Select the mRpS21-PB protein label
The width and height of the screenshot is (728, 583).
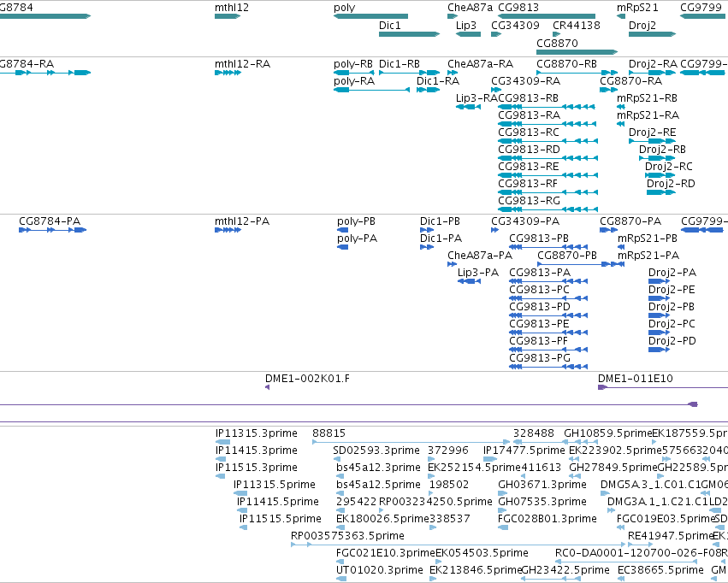click(x=648, y=238)
